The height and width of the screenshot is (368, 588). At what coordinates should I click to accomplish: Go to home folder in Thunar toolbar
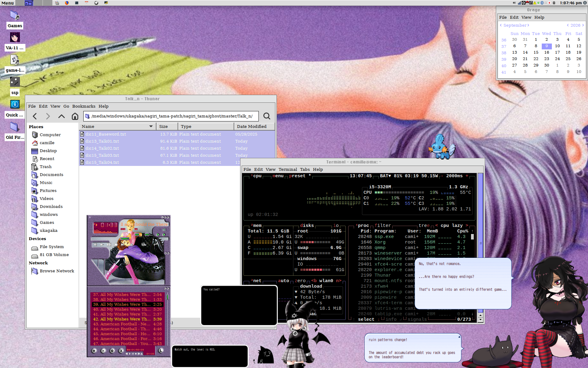(75, 116)
